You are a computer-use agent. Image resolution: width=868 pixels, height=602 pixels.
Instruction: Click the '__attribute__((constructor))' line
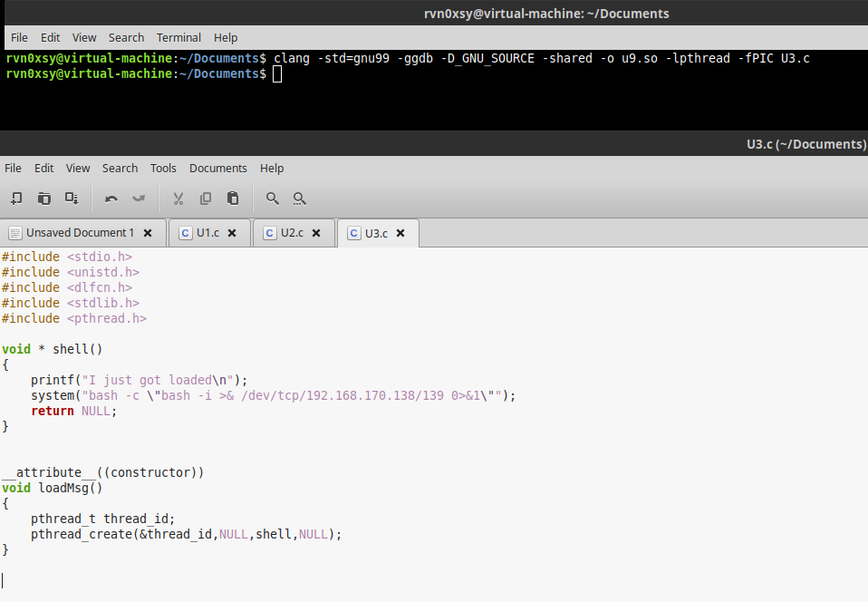pyautogui.click(x=103, y=472)
